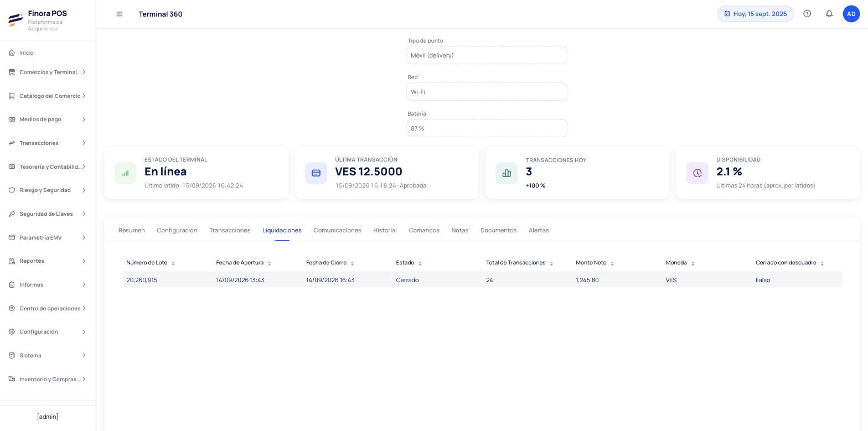Open the AD user avatar menu
The width and height of the screenshot is (868, 431).
(x=851, y=14)
